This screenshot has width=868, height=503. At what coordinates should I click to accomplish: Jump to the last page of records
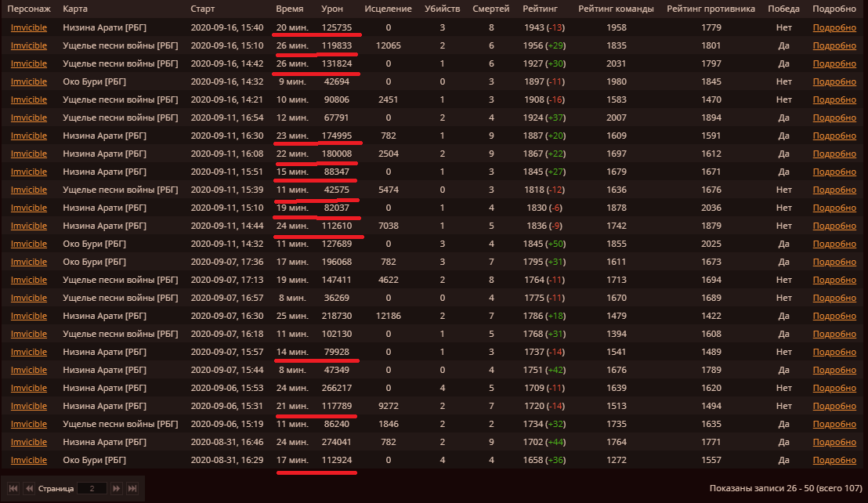[133, 488]
